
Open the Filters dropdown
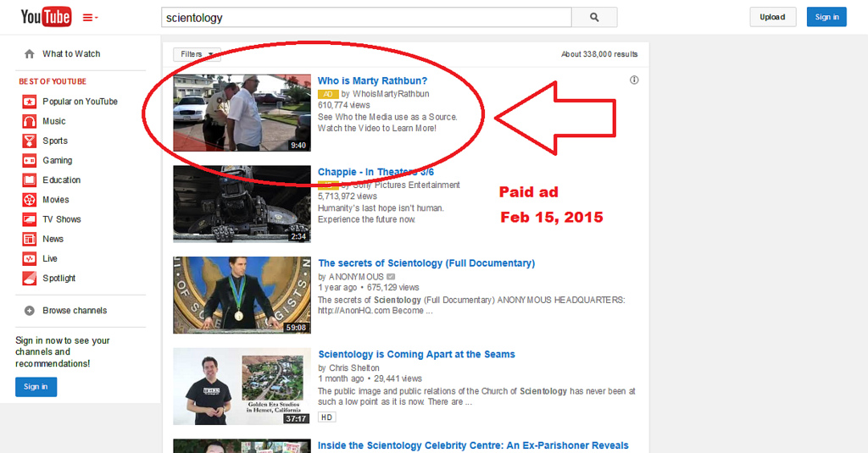point(197,54)
